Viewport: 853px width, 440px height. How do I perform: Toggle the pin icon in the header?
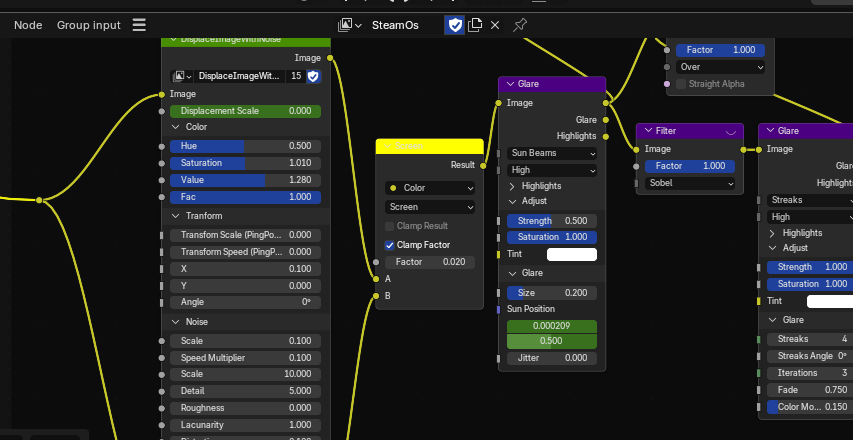pyautogui.click(x=520, y=25)
